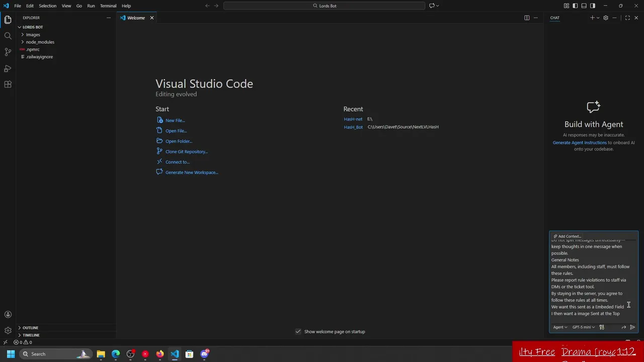Open Explorer views and more actions
Image resolution: width=644 pixels, height=362 pixels.
point(108,18)
